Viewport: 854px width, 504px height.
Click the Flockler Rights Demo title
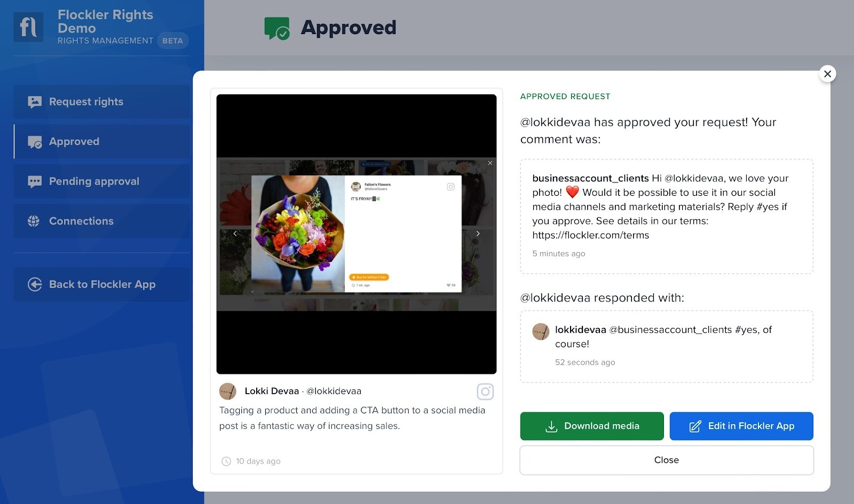(105, 21)
